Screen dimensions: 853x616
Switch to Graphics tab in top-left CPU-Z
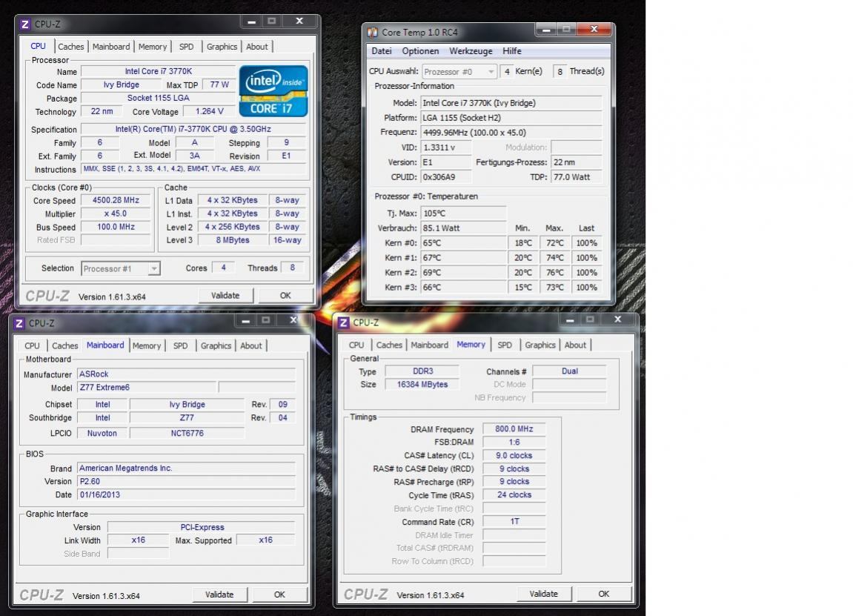click(x=222, y=47)
